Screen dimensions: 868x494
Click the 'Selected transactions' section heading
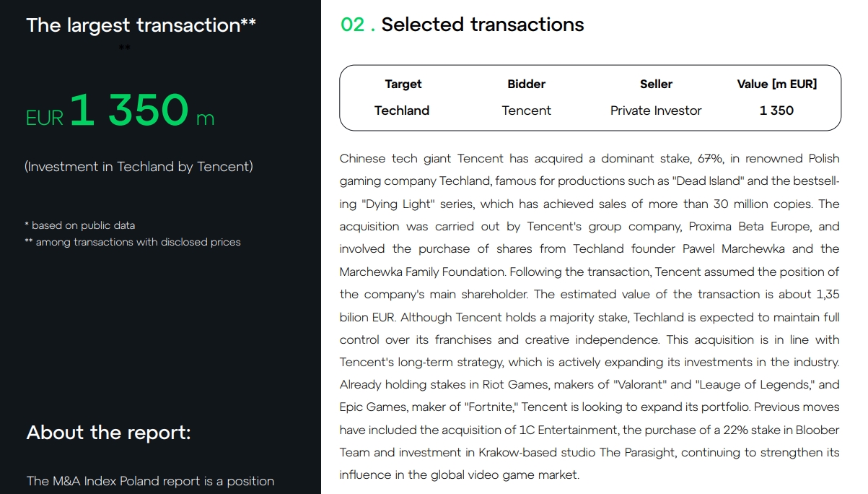pyautogui.click(x=483, y=25)
